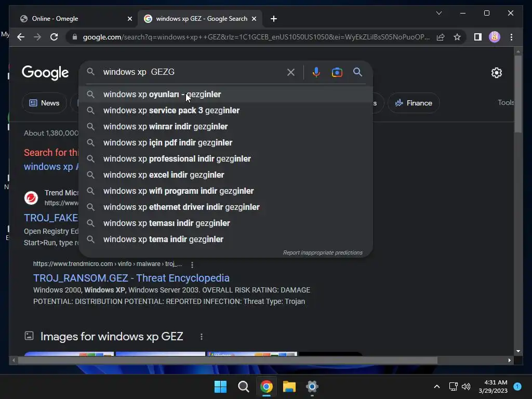Choose suggestion windows xp service pack 3 gezginler
This screenshot has width=532, height=399.
tap(225, 110)
